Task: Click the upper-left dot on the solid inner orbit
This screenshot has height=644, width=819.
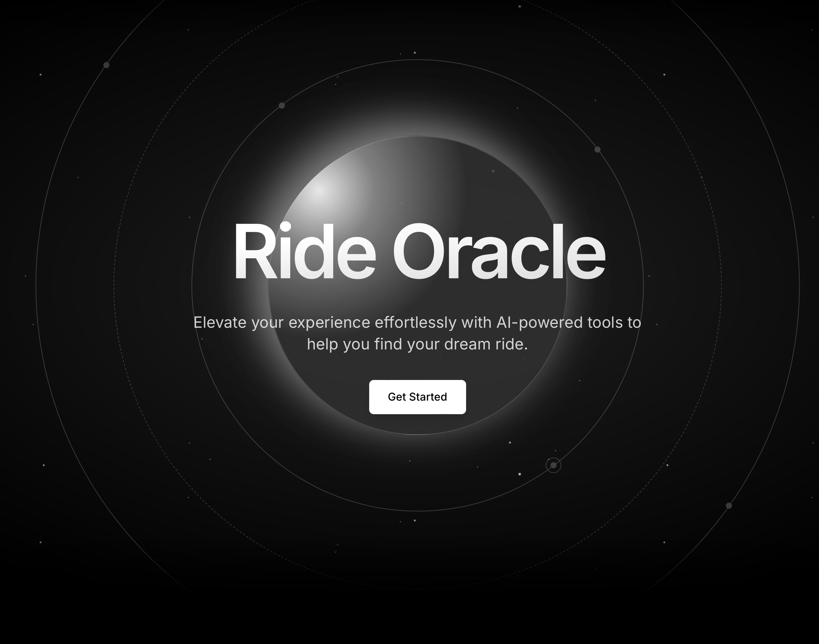Action: (x=282, y=105)
